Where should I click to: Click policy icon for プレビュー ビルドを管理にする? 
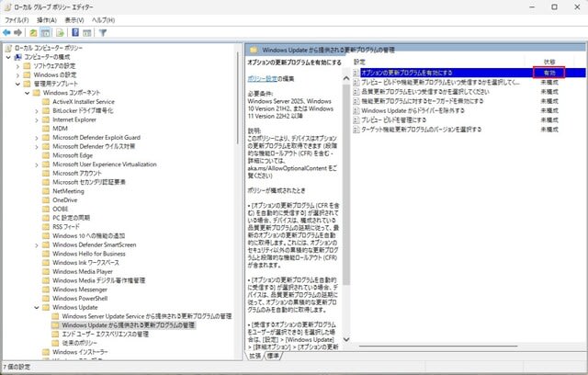point(356,120)
